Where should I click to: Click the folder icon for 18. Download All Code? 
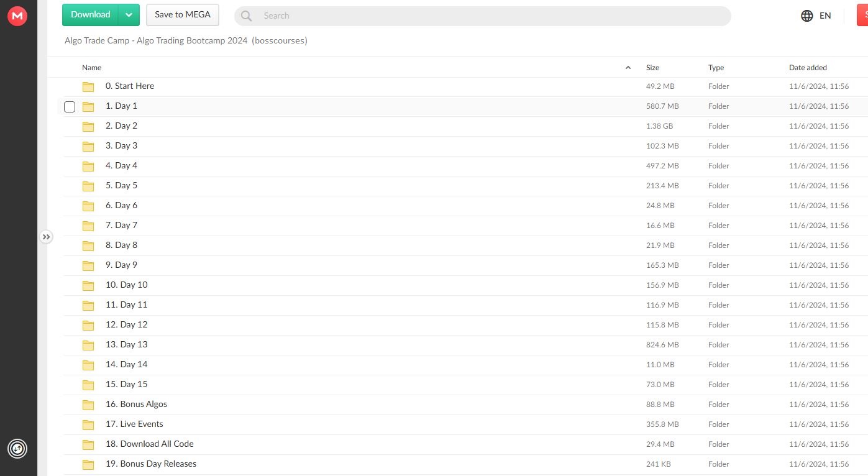88,444
